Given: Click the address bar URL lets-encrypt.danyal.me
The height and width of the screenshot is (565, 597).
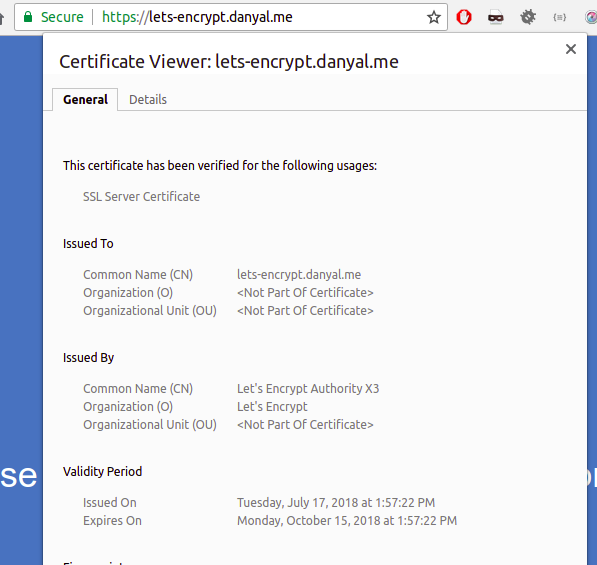Looking at the screenshot, I should click(x=197, y=17).
